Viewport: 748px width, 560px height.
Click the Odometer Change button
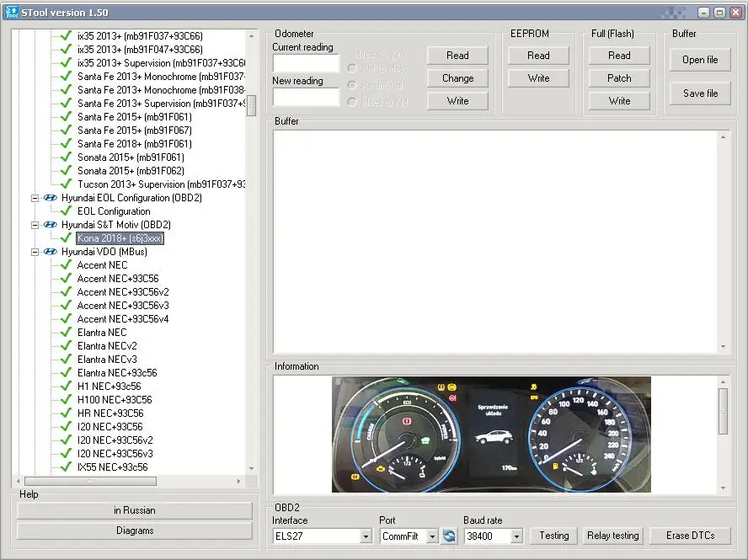tap(457, 78)
